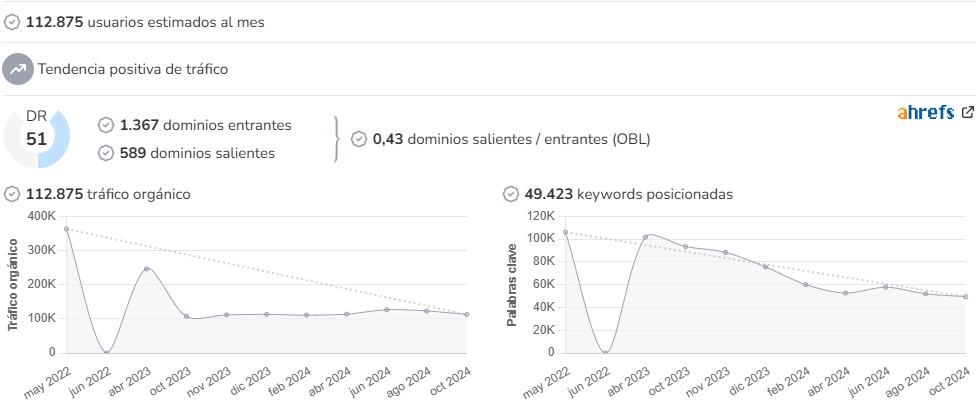Click the nov 2023 data point in keywords chart

(725, 252)
